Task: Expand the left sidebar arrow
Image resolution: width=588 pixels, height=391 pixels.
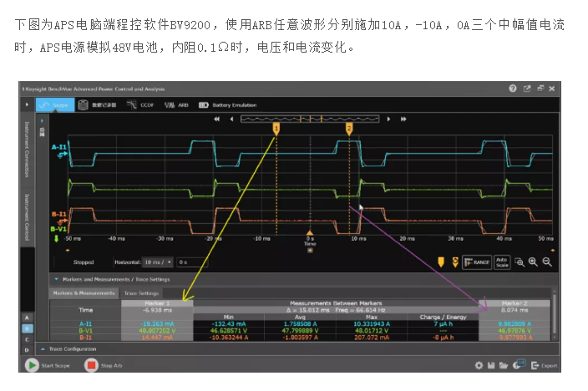Action: pyautogui.click(x=27, y=104)
